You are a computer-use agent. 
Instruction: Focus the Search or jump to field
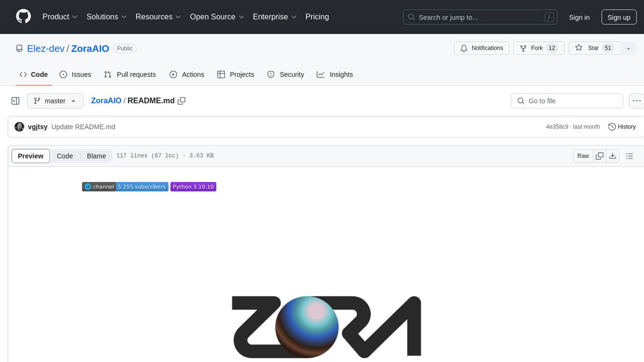[480, 17]
